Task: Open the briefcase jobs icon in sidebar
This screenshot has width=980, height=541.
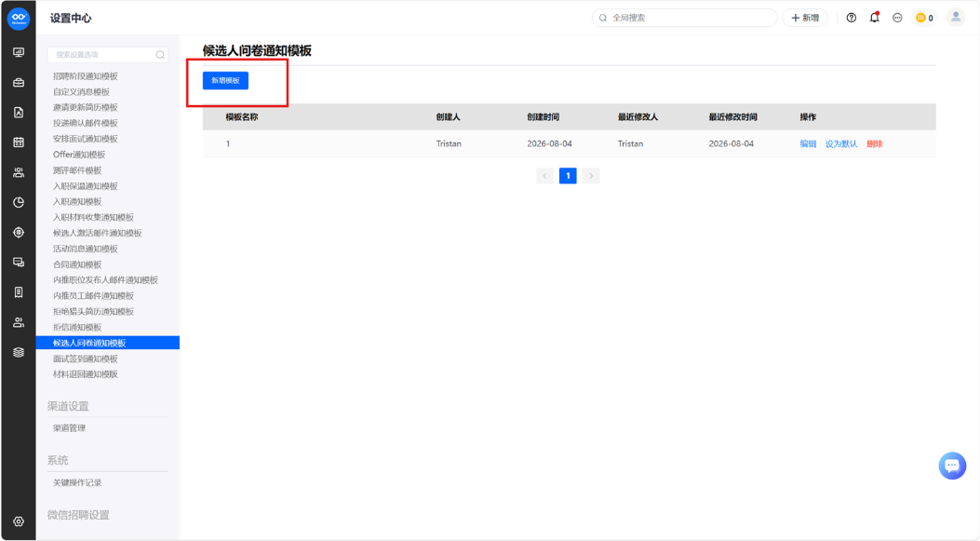Action: coord(19,83)
